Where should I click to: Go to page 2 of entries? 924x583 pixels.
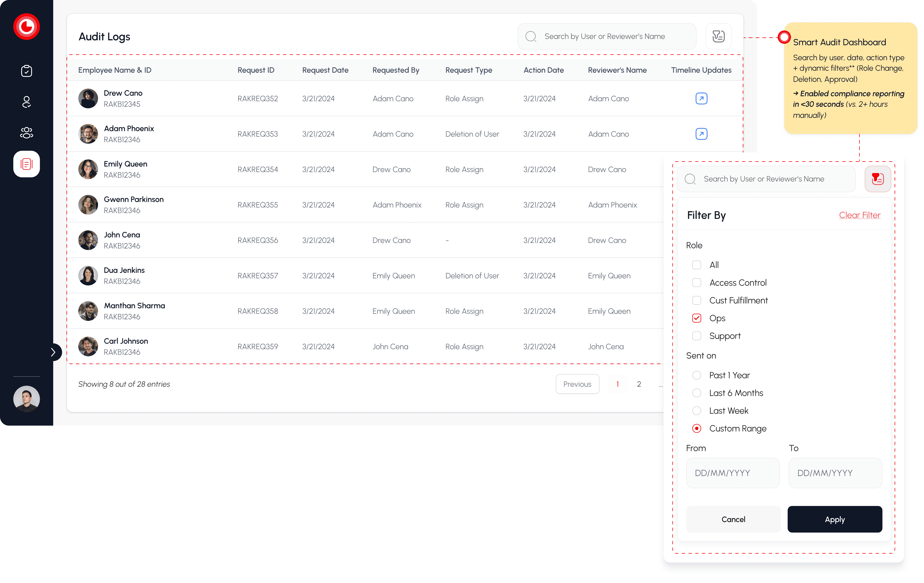639,384
